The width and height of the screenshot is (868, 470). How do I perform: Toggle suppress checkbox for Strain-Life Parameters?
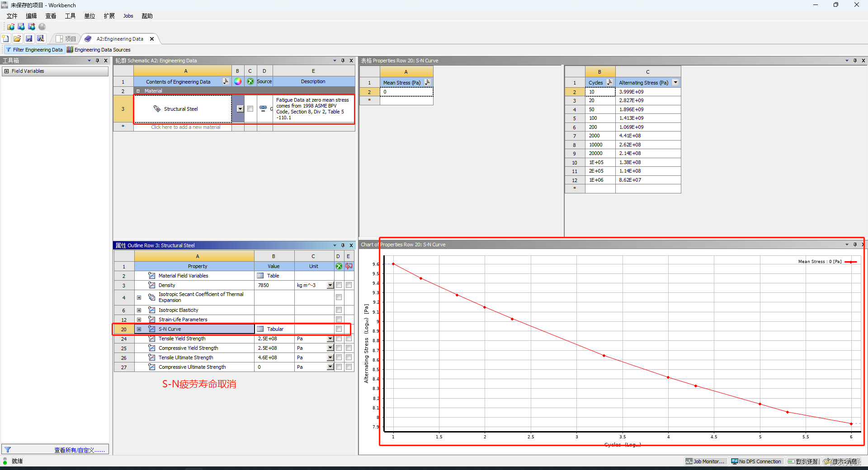coord(339,320)
